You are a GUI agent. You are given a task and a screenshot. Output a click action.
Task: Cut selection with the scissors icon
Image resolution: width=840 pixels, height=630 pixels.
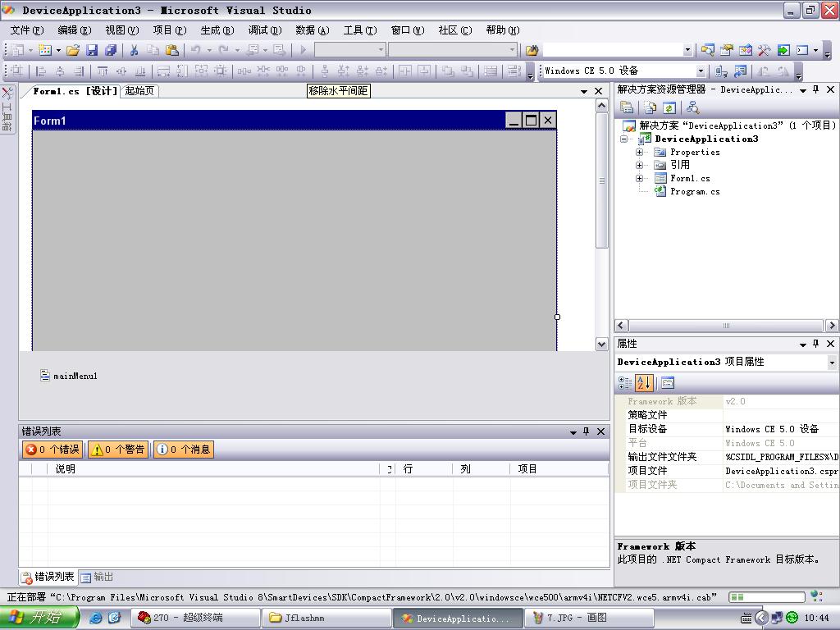coord(134,50)
